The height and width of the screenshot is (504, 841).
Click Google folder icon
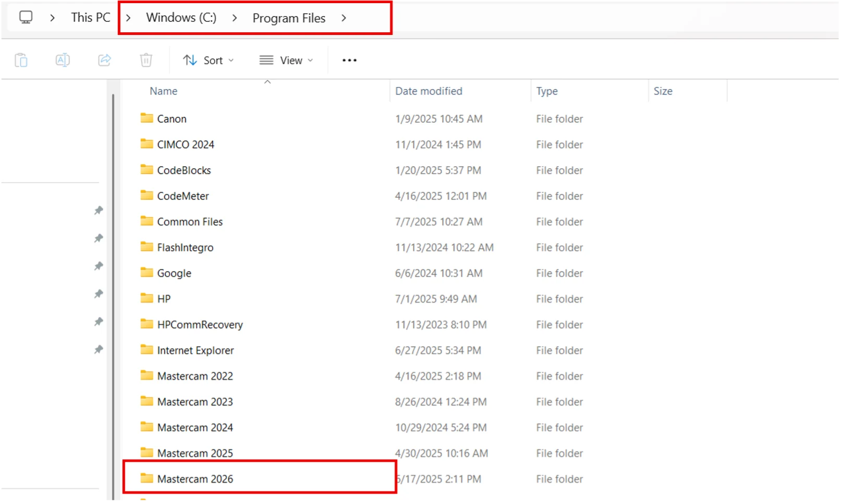[x=147, y=272]
